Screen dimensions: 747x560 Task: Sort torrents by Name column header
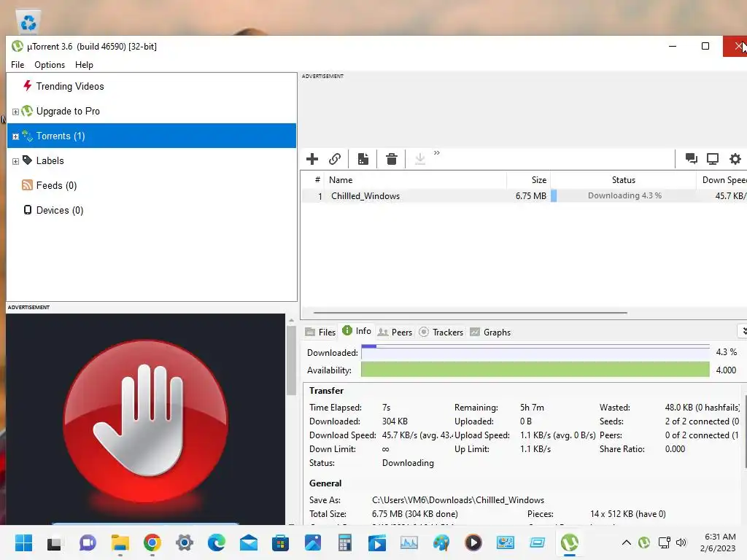(x=415, y=180)
